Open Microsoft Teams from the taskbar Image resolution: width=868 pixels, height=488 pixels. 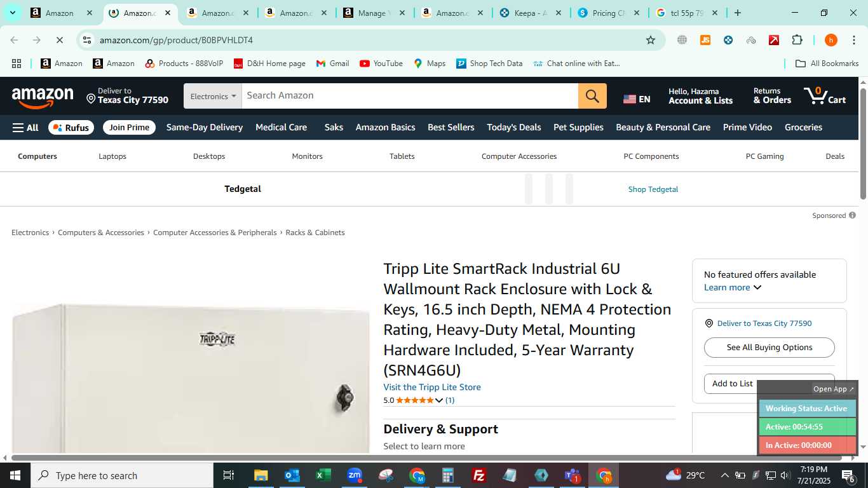(573, 475)
